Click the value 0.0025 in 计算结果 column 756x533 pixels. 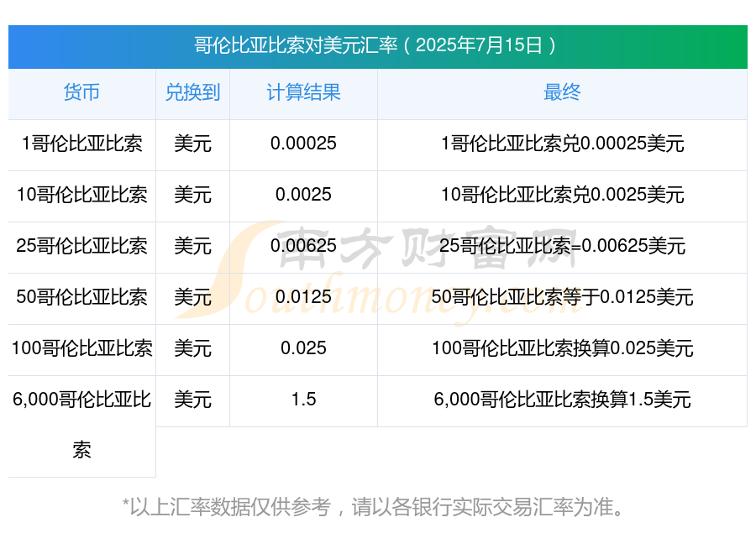pyautogui.click(x=304, y=195)
